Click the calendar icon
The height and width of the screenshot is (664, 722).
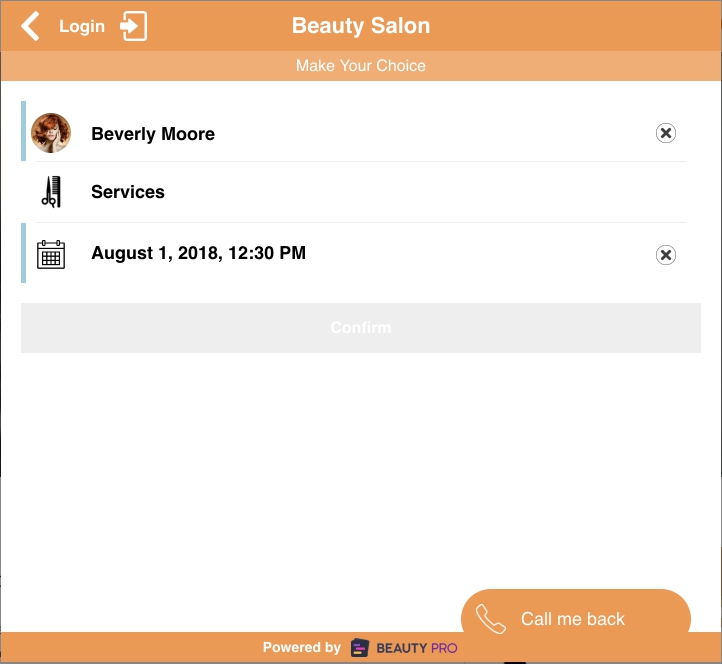tap(51, 254)
